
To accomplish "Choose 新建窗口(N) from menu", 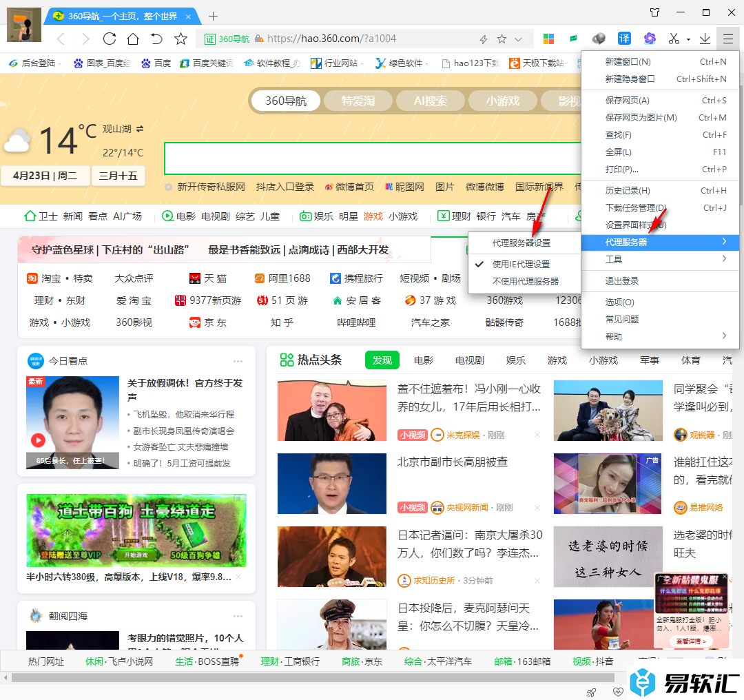I will (x=660, y=62).
